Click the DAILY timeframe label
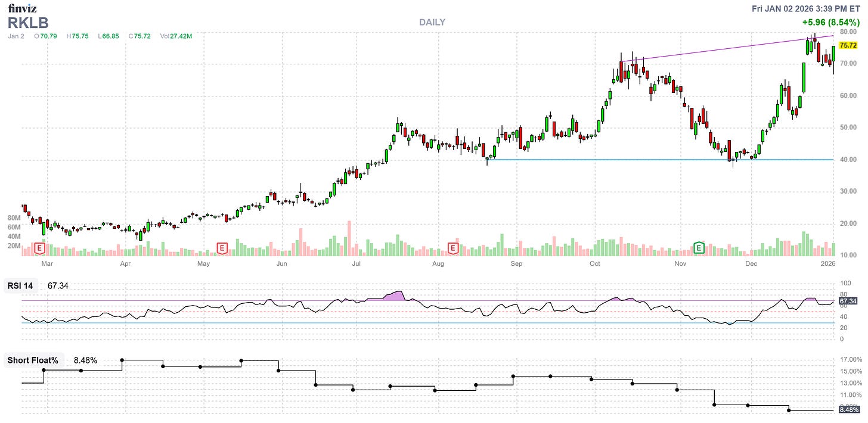The image size is (868, 423). coord(432,23)
